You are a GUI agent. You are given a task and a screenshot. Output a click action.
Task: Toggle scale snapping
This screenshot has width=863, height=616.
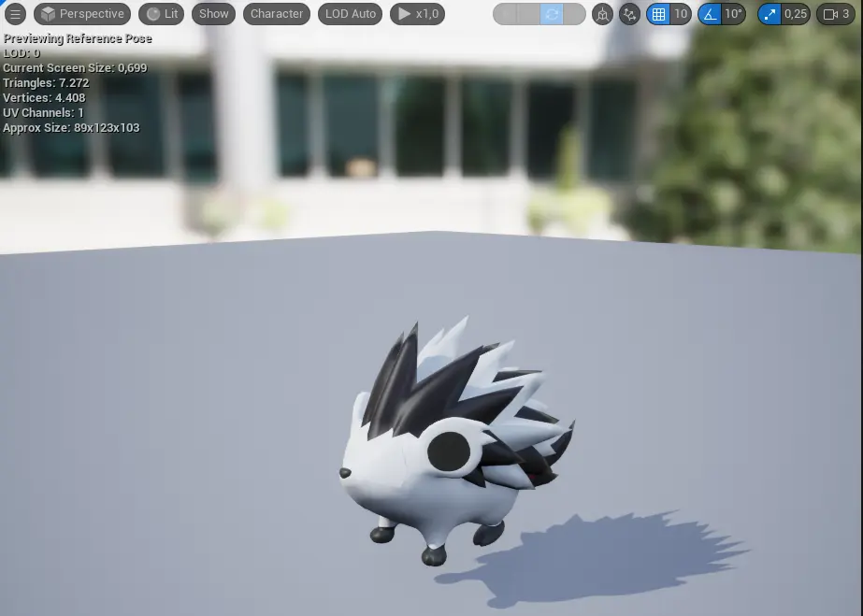point(770,14)
